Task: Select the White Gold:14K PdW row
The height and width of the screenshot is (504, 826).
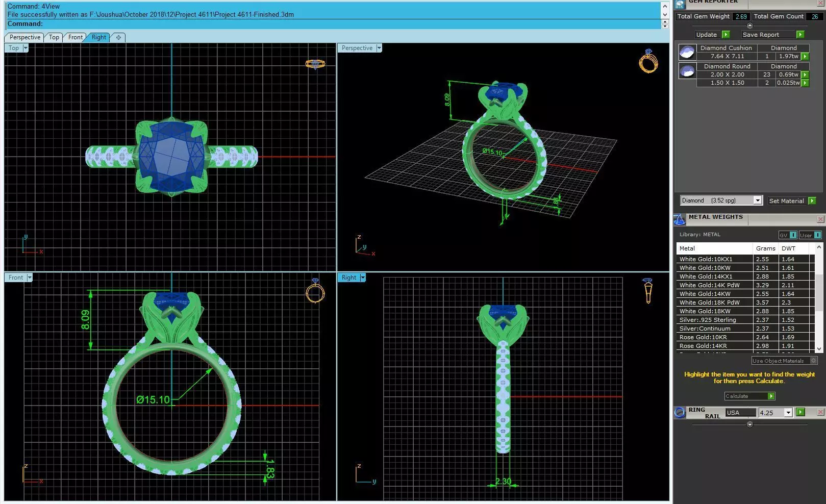Action: (745, 285)
